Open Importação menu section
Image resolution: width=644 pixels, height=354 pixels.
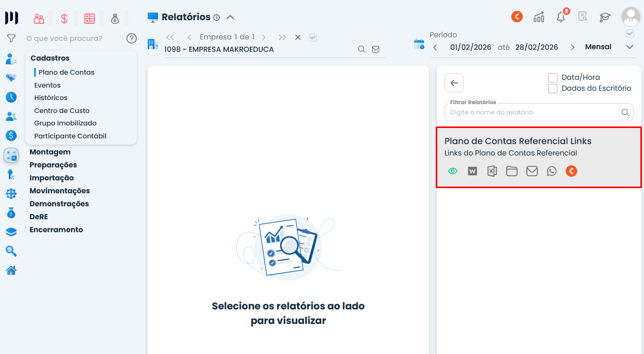pos(52,178)
